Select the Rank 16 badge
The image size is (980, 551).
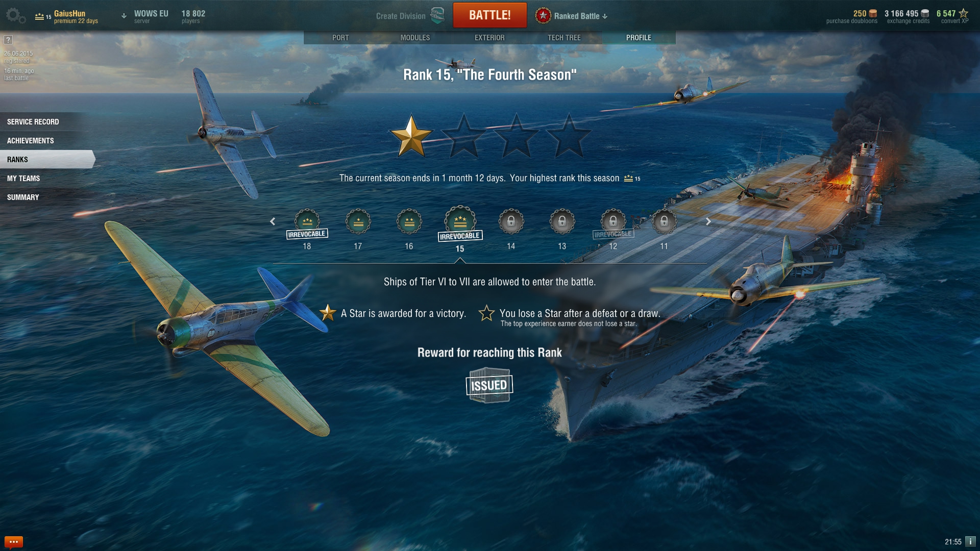pos(409,222)
